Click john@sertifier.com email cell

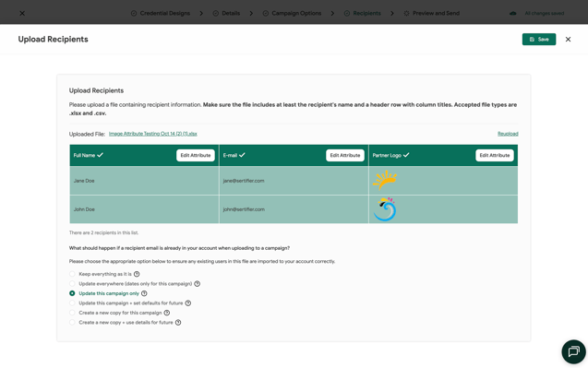[x=294, y=209]
